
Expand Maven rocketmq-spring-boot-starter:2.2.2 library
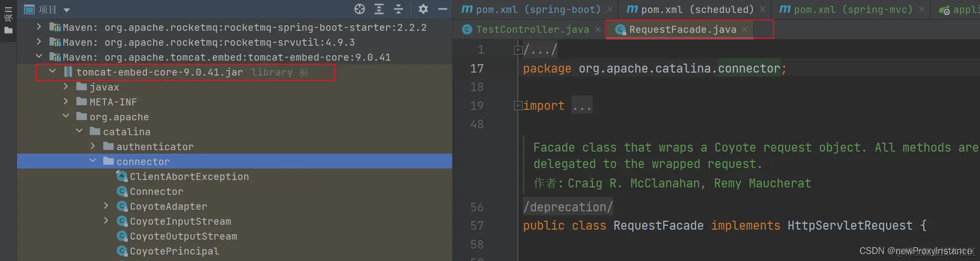click(x=39, y=27)
